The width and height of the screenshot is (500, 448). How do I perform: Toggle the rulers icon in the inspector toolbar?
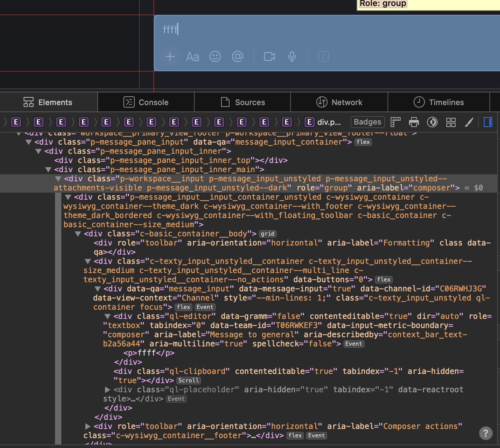(396, 122)
